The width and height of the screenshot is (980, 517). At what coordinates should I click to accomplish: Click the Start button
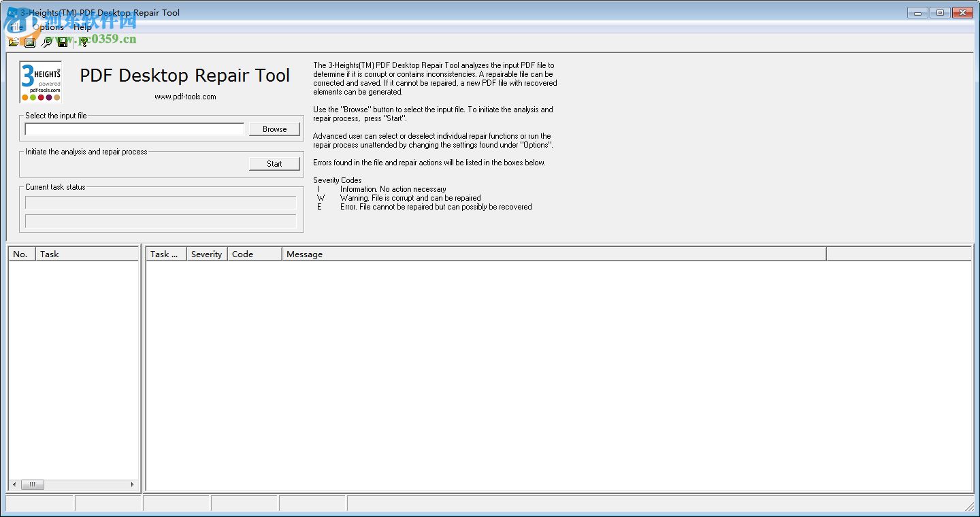point(274,163)
